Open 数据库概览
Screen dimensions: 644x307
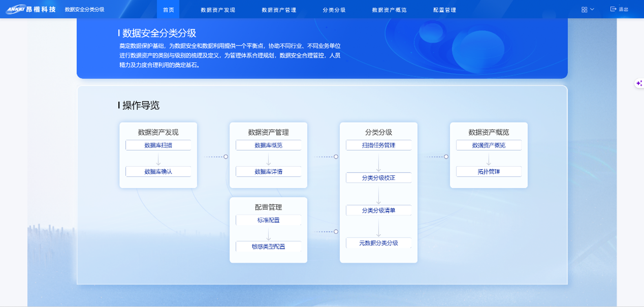(x=268, y=145)
